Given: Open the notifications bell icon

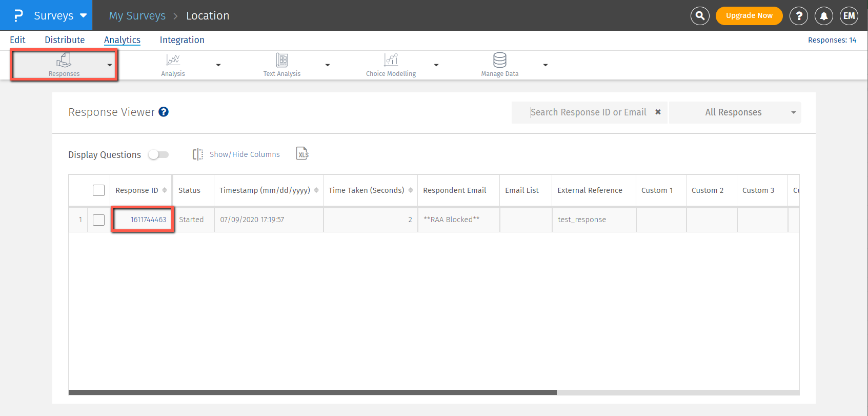Looking at the screenshot, I should pyautogui.click(x=824, y=16).
